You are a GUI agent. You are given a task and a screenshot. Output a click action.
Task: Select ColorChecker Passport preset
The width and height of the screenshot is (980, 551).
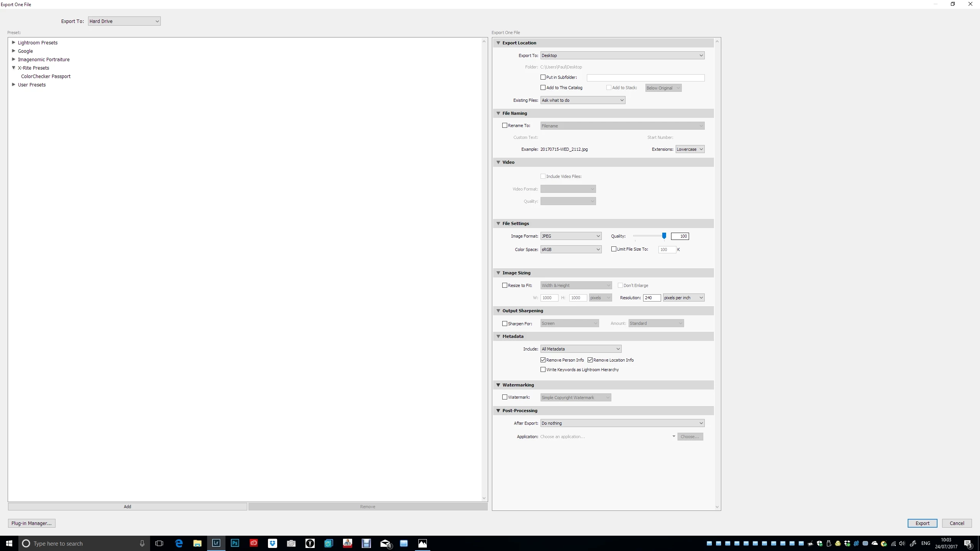tap(46, 77)
